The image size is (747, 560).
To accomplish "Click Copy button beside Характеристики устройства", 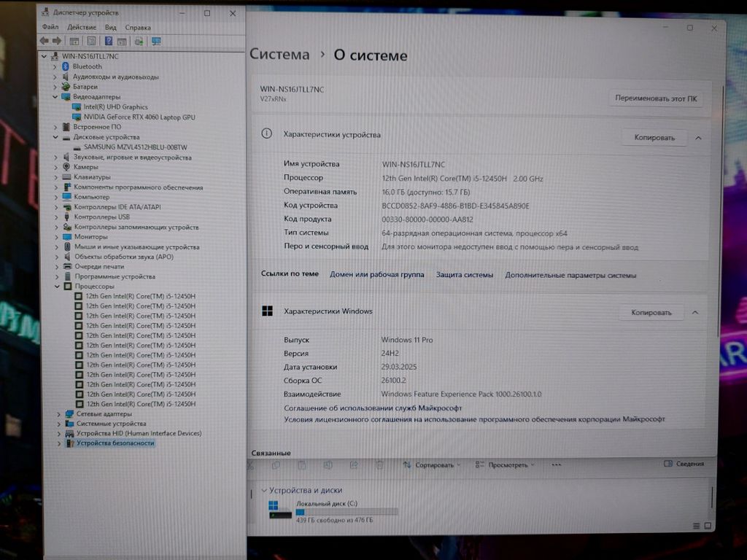I will (x=654, y=137).
